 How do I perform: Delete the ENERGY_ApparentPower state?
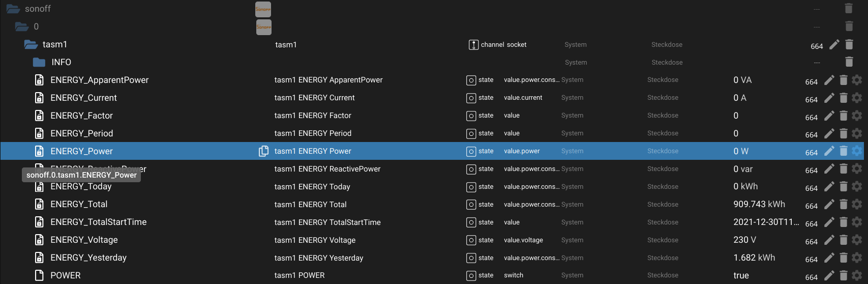844,80
